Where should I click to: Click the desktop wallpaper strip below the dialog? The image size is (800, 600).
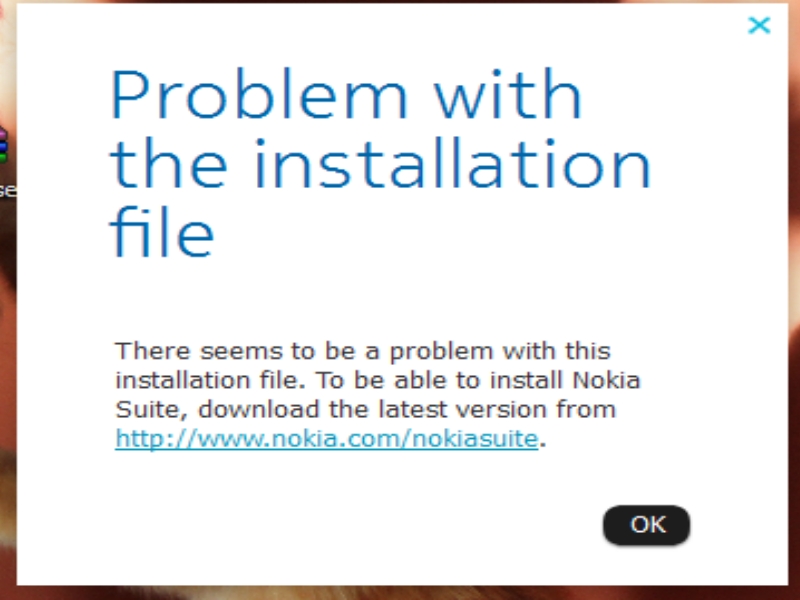click(x=400, y=593)
